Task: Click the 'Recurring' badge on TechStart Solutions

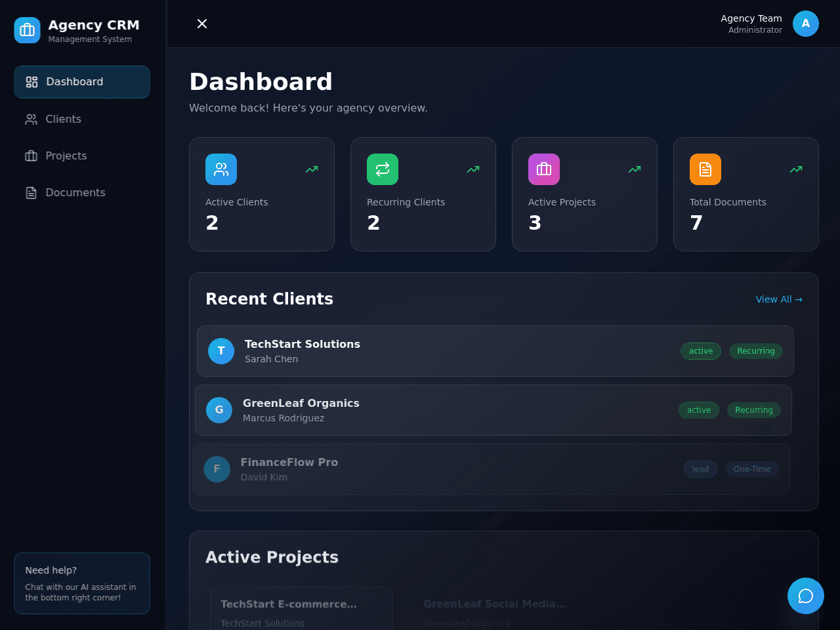Action: (756, 351)
